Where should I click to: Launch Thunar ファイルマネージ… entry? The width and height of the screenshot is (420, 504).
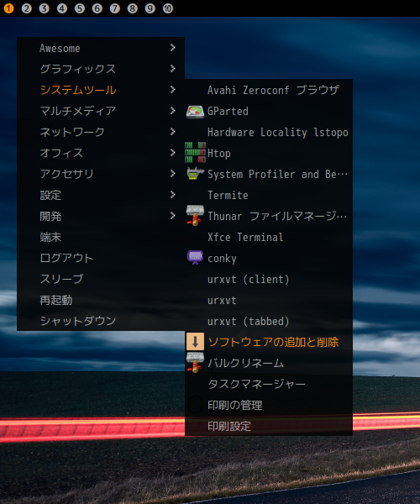(269, 216)
